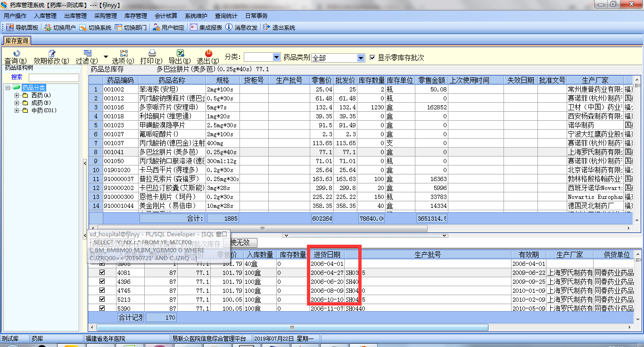This screenshot has height=347, width=644.
Task: Uncheck the batch row 4745 checkbox
Action: tap(102, 290)
